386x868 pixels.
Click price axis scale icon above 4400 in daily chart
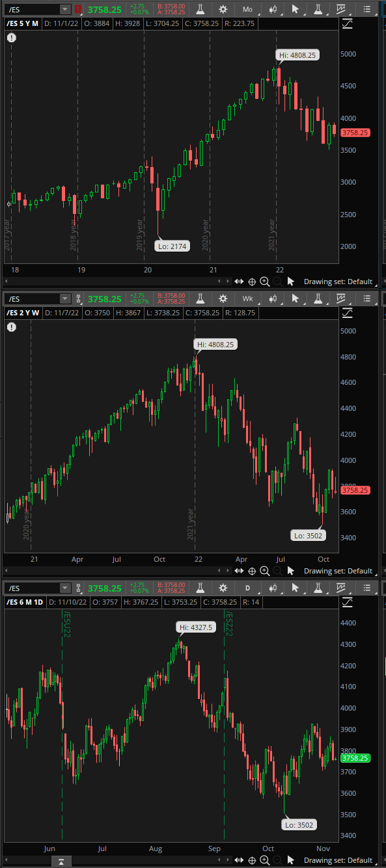pos(348,603)
